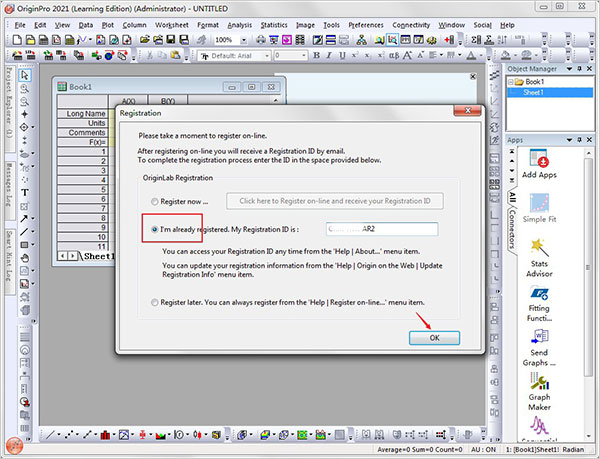Click the New Folder icon in toolbar

tap(30, 40)
